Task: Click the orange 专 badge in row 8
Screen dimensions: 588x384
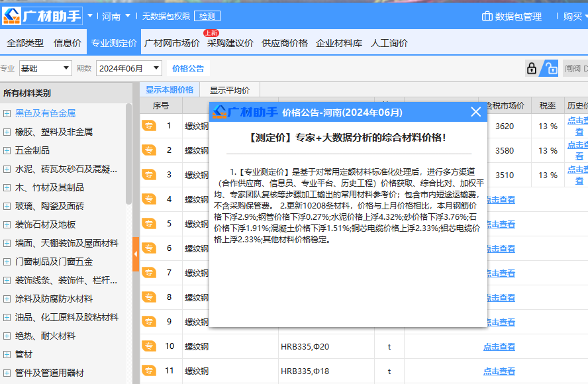Action: coord(149,297)
